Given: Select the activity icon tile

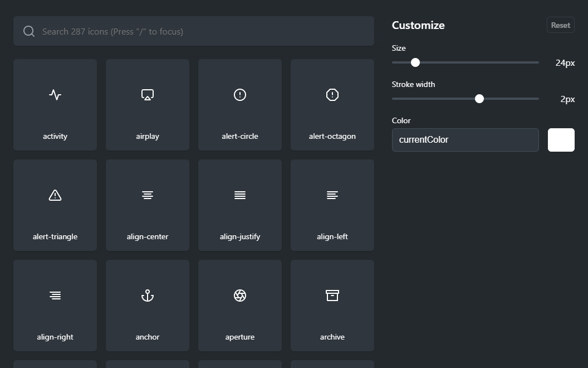Looking at the screenshot, I should (x=55, y=105).
